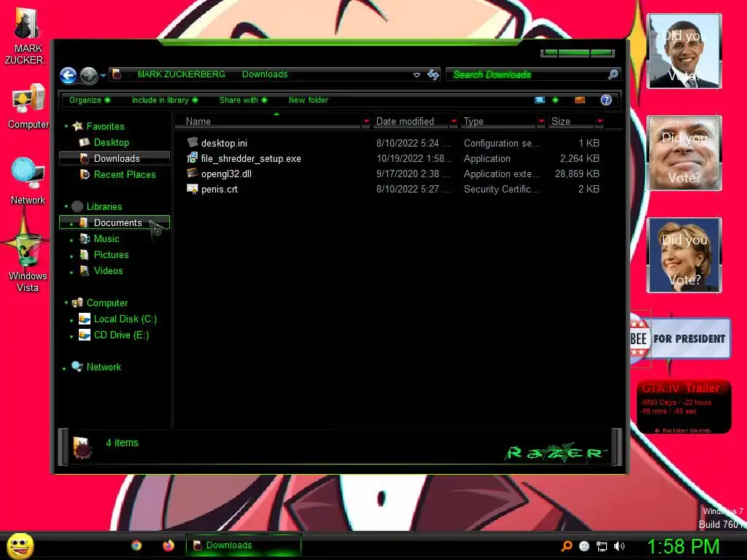This screenshot has width=747, height=560.
Task: Click the Computer desktop icon
Action: [28, 100]
